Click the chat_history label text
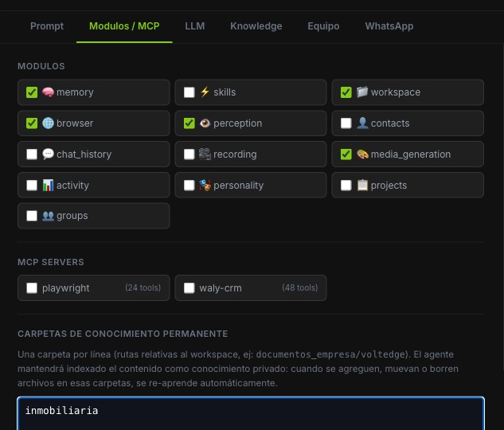The height and width of the screenshot is (430, 504). [84, 154]
